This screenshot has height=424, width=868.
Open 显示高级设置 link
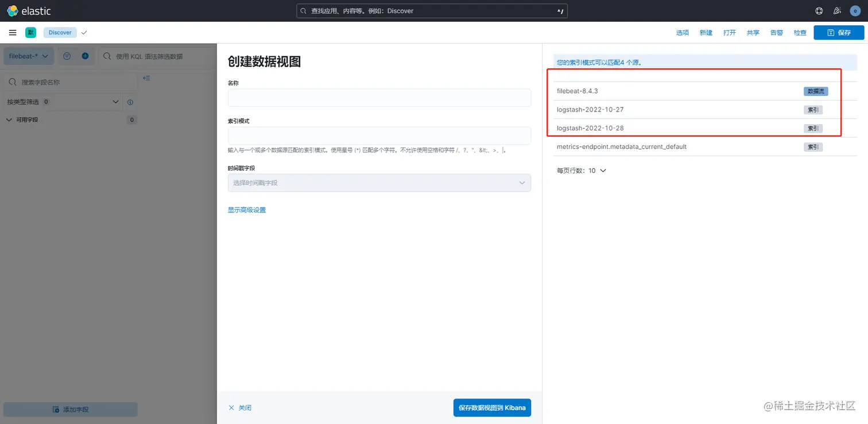(x=247, y=210)
